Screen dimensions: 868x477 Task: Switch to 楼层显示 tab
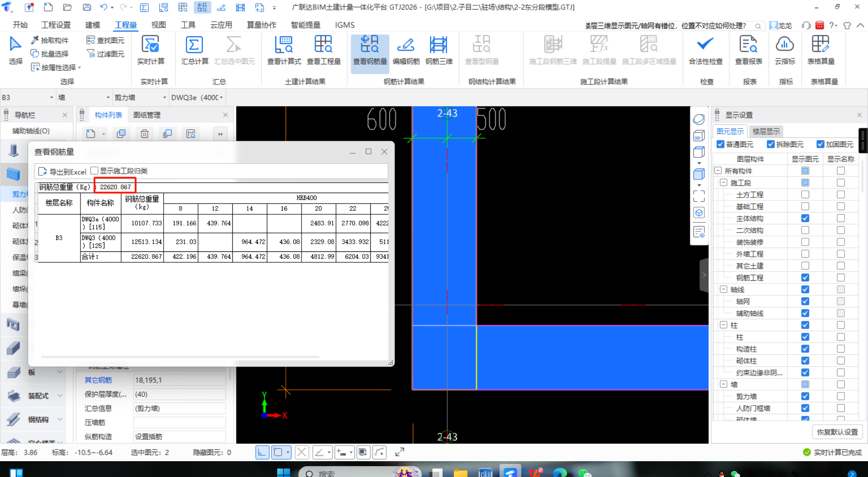[x=766, y=131]
